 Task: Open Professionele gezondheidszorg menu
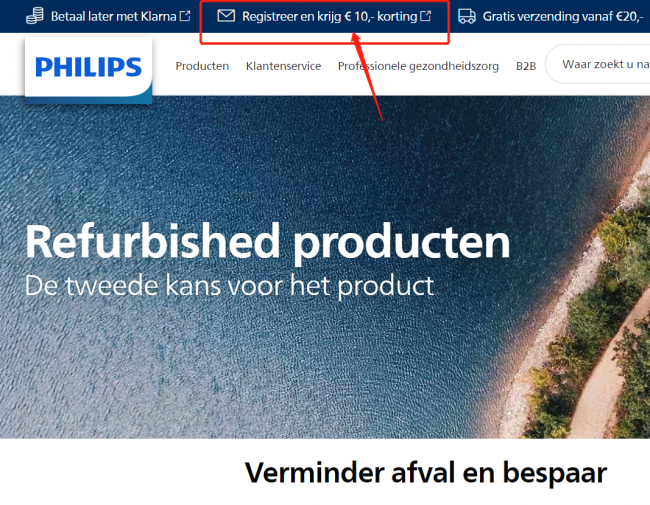418,66
